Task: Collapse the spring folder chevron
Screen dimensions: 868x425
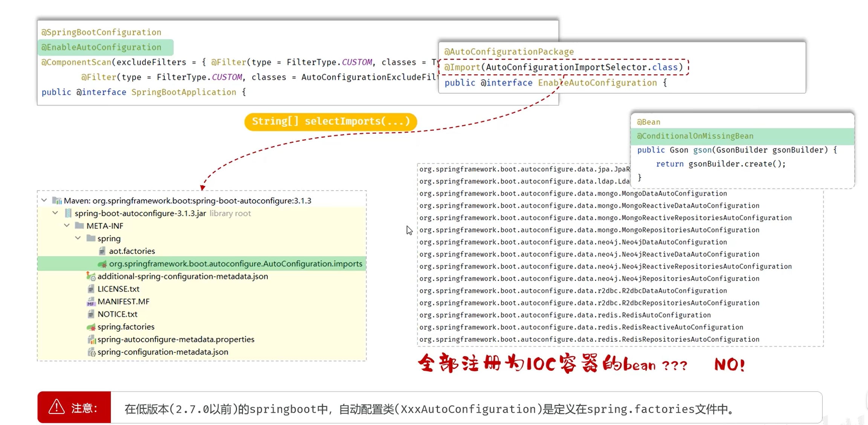Action: [78, 238]
